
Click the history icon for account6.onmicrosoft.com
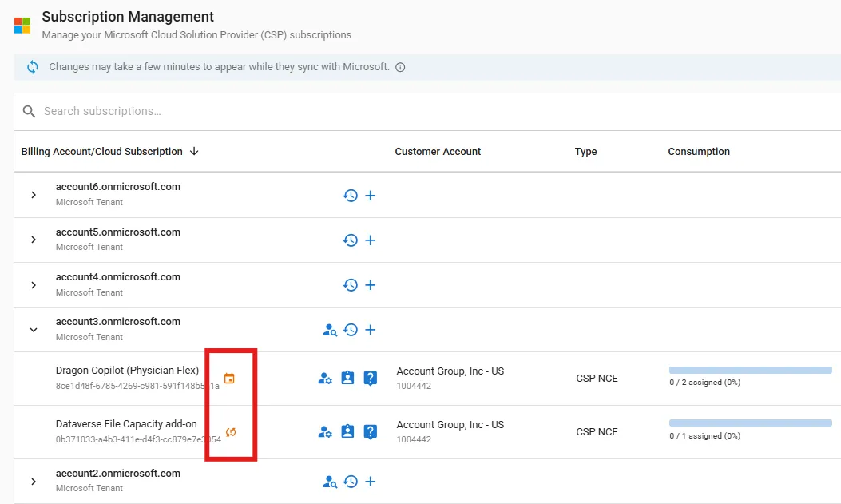(351, 196)
